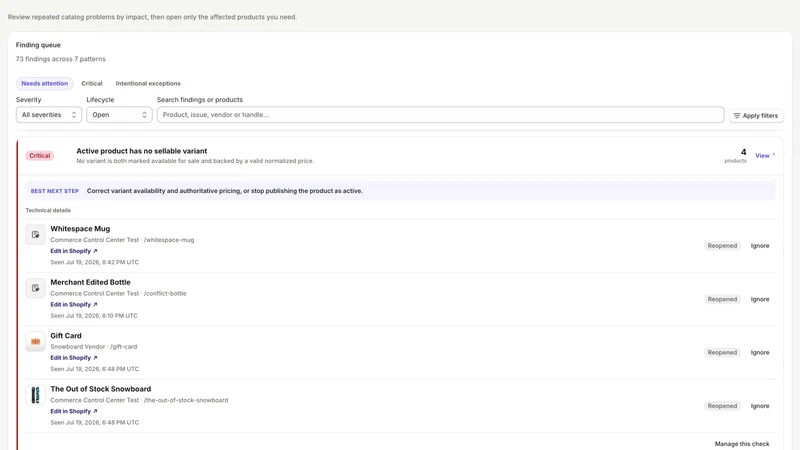Click the Manage this check link
This screenshot has height=450, width=800.
(742, 444)
